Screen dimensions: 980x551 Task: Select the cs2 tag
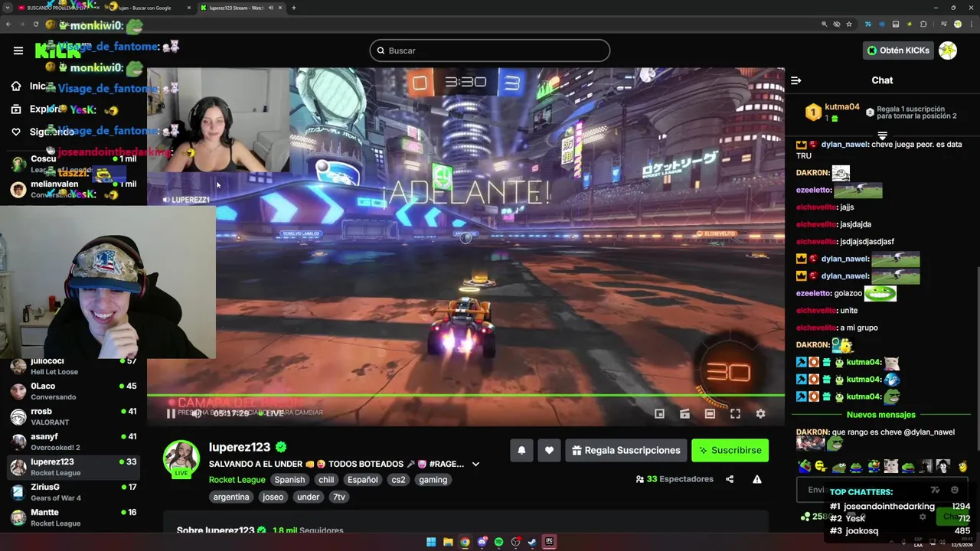[398, 480]
